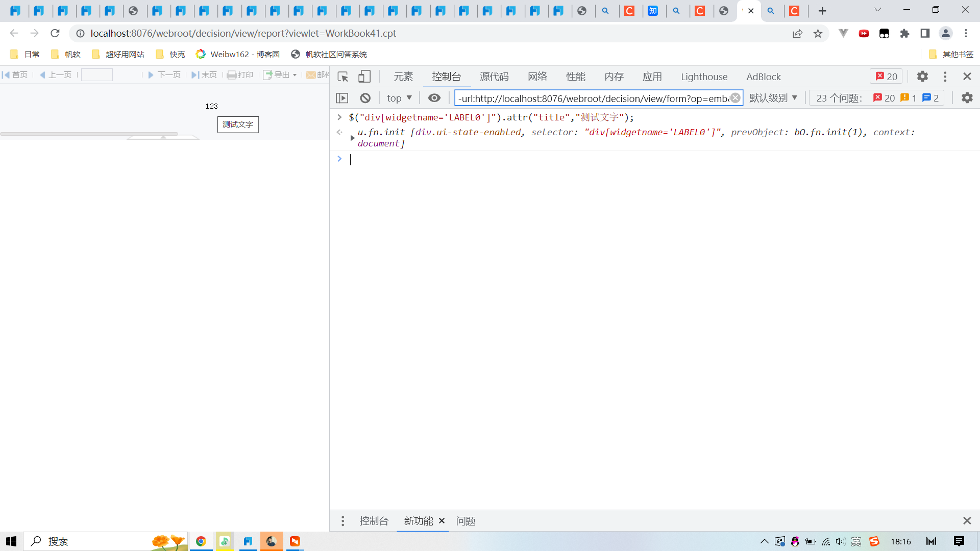The height and width of the screenshot is (551, 980).
Task: Open the Chrome profile avatar
Action: (x=946, y=33)
